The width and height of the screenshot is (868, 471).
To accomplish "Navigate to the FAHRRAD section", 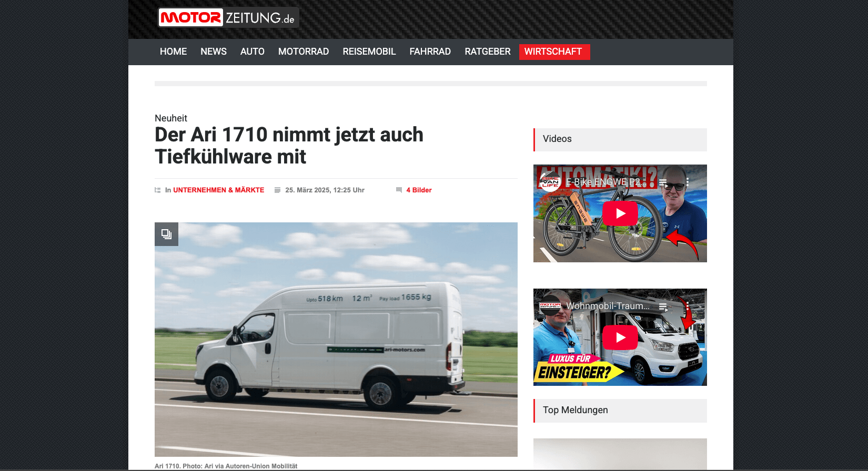I will click(x=430, y=52).
